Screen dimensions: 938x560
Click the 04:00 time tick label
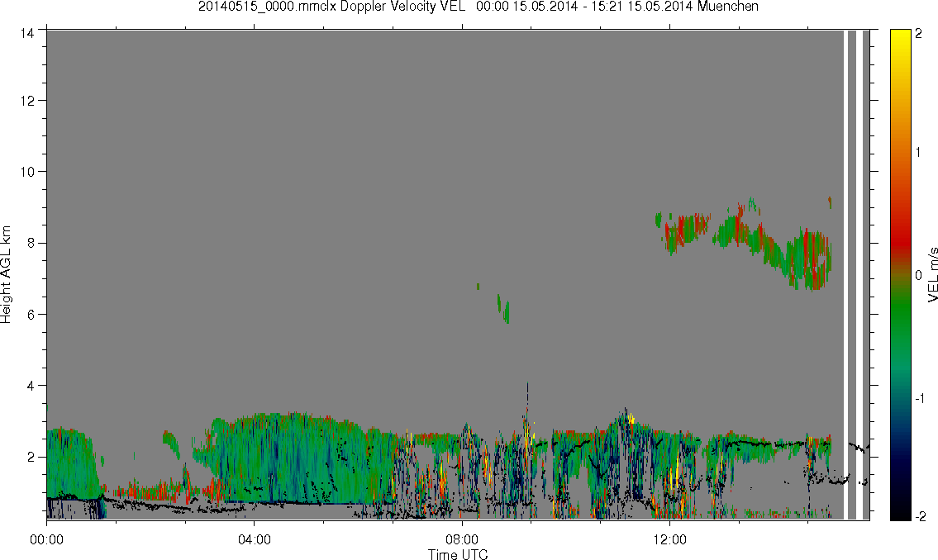point(255,539)
